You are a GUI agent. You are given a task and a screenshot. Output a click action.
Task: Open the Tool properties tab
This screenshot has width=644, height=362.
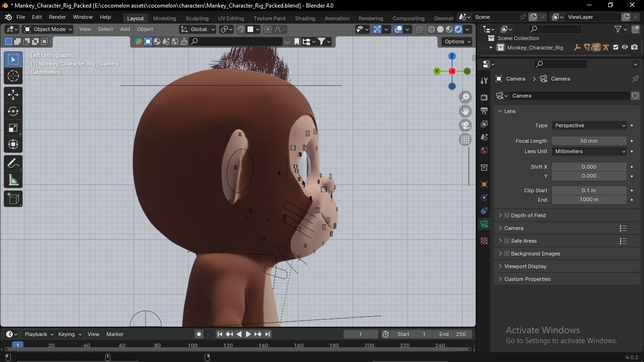click(484, 80)
